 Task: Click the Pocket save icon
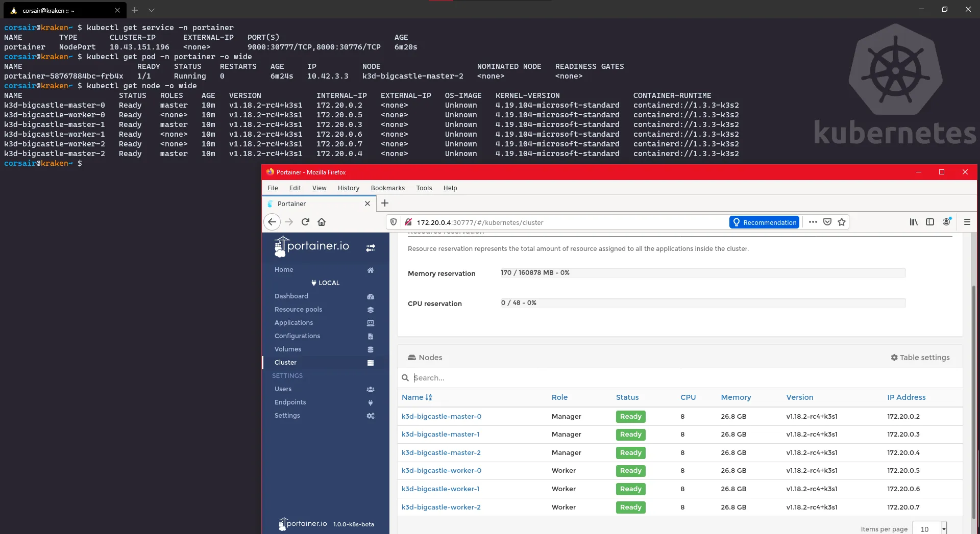[827, 222]
